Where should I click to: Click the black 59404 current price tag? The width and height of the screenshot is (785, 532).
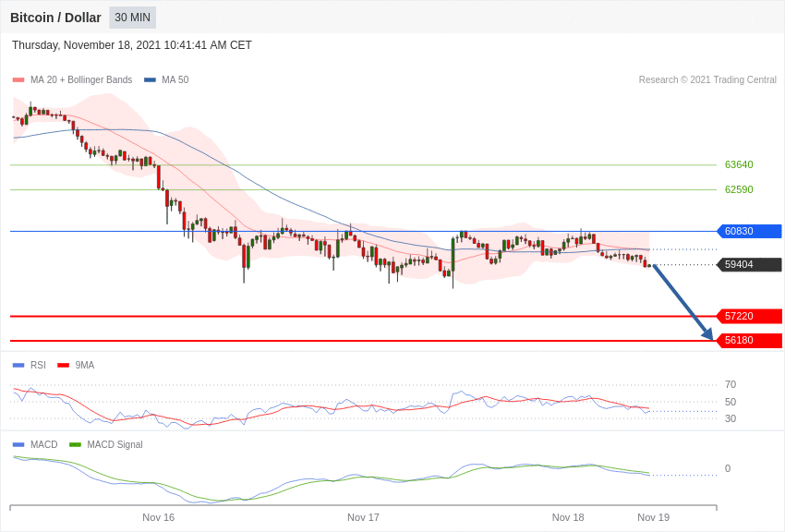click(750, 264)
